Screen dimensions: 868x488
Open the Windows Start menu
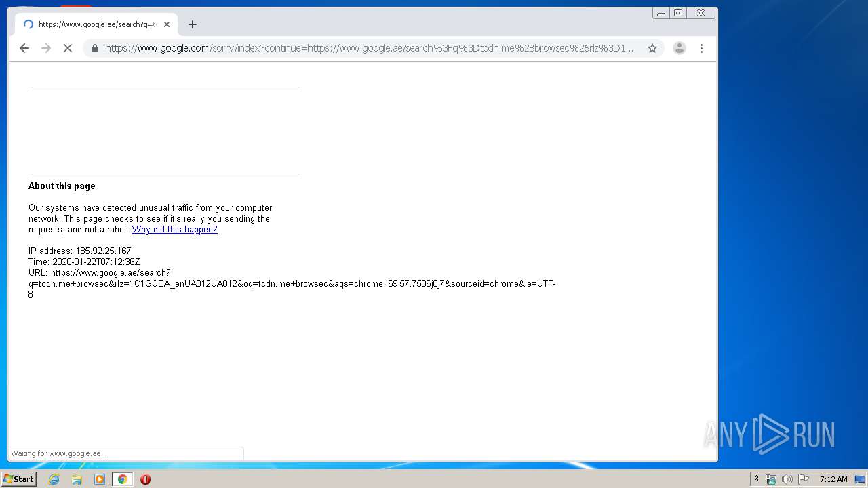(x=18, y=479)
